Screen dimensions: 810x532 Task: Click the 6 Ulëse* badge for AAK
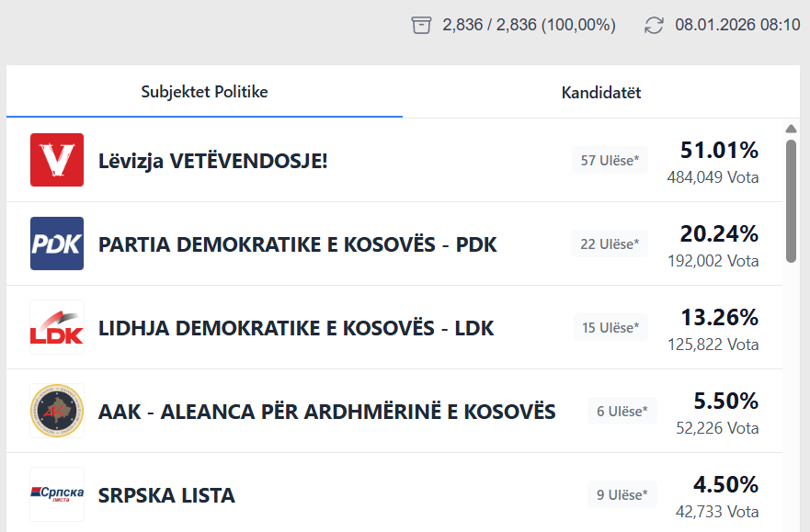click(622, 411)
